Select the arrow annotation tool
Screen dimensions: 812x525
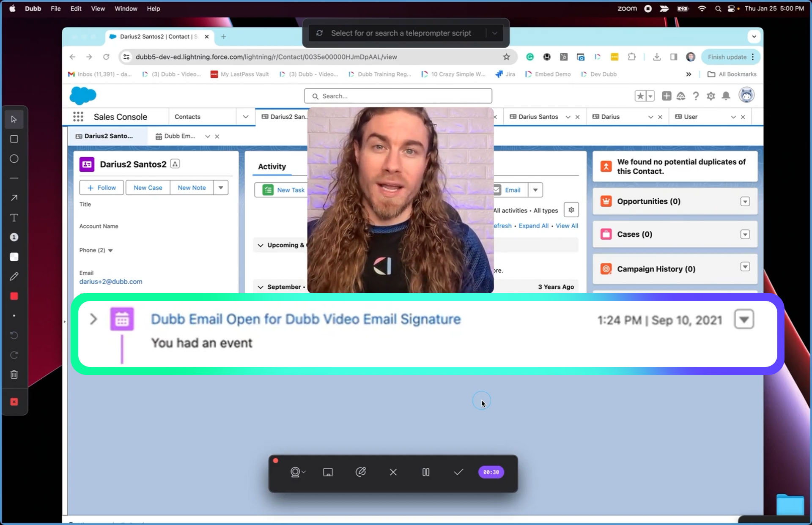(14, 198)
